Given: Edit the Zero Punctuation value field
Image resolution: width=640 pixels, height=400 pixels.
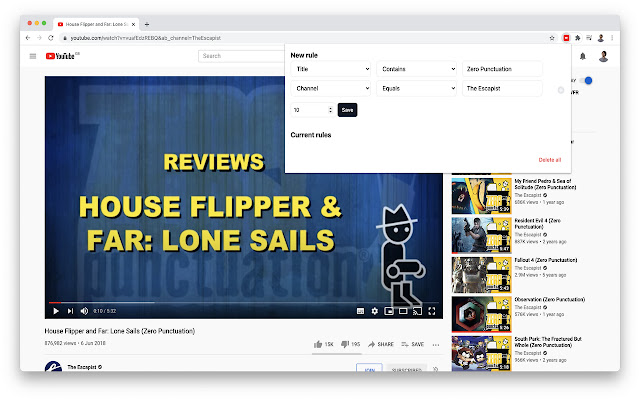Looking at the screenshot, I should point(502,69).
